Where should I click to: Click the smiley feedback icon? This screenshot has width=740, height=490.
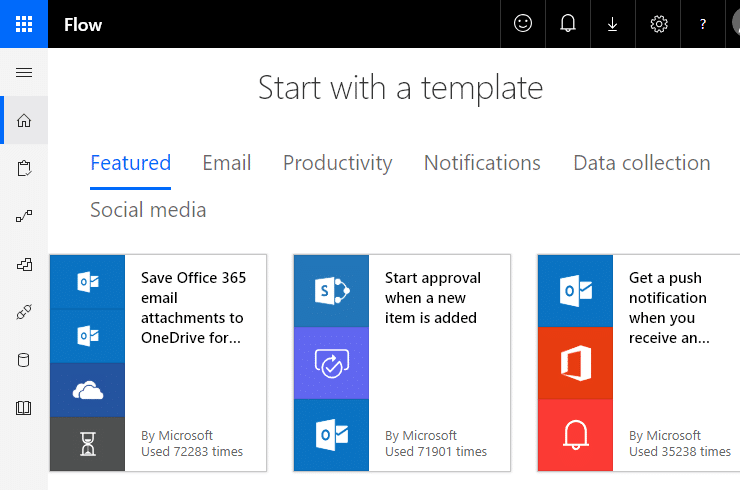pos(523,24)
